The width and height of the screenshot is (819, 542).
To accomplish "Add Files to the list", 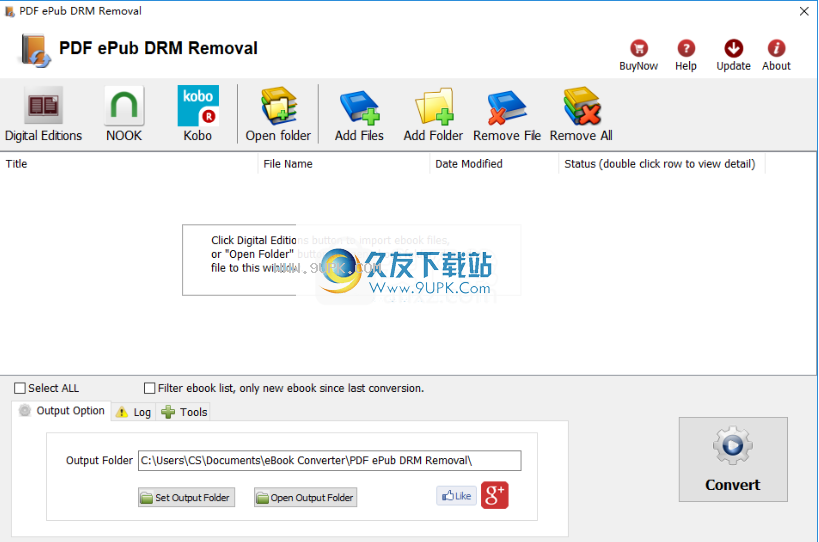I will pyautogui.click(x=359, y=114).
